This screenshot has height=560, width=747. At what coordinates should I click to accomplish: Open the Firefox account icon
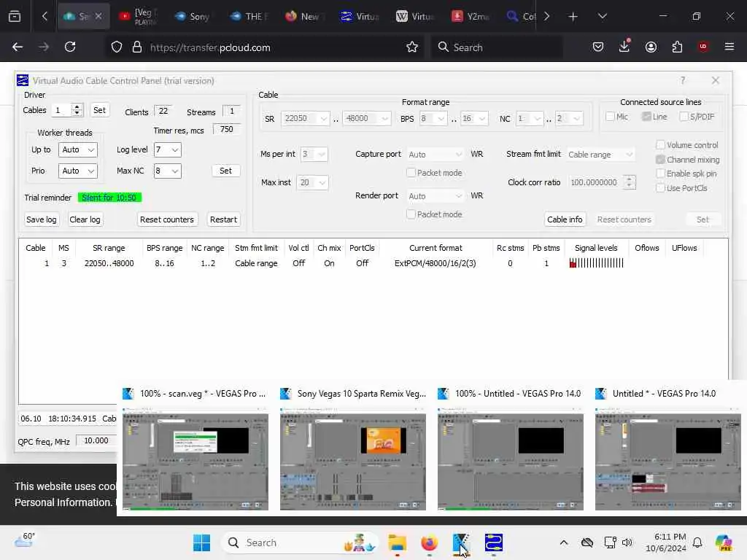(651, 47)
